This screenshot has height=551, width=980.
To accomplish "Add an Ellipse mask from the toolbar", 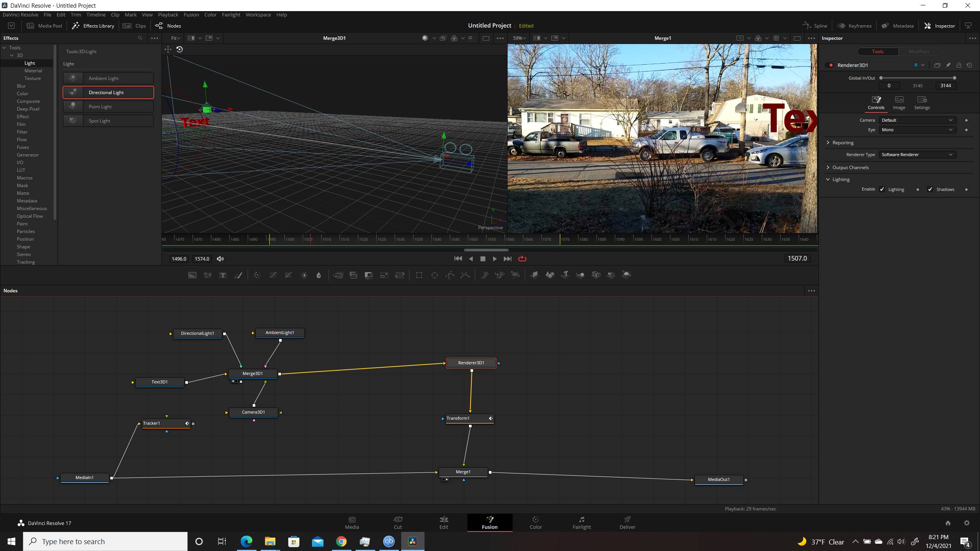I will pos(434,275).
